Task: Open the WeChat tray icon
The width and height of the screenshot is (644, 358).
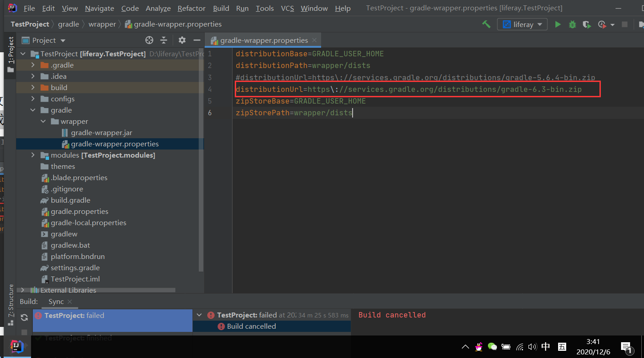Action: 492,346
